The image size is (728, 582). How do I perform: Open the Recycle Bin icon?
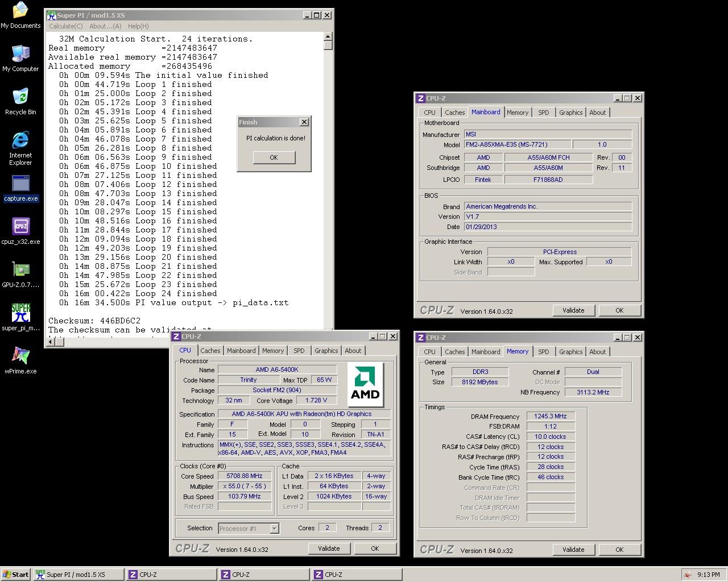click(20, 102)
